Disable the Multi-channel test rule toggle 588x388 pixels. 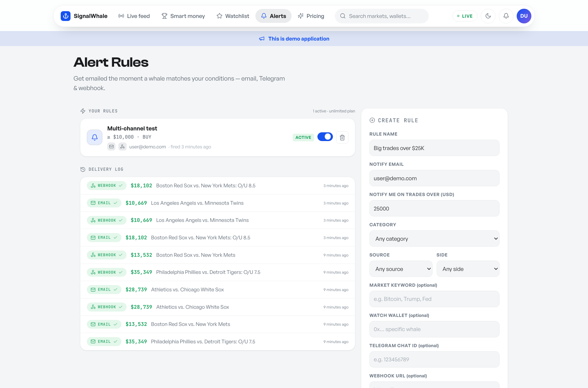[x=325, y=137]
